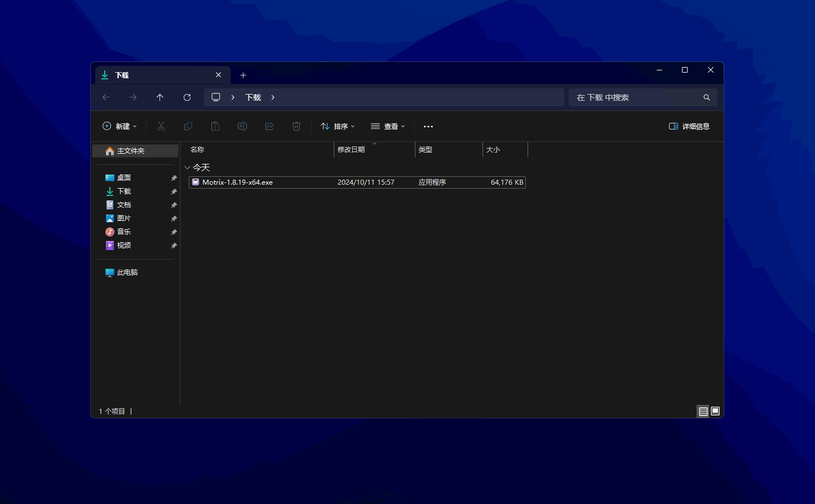Open the 新建 new item menu

[119, 126]
